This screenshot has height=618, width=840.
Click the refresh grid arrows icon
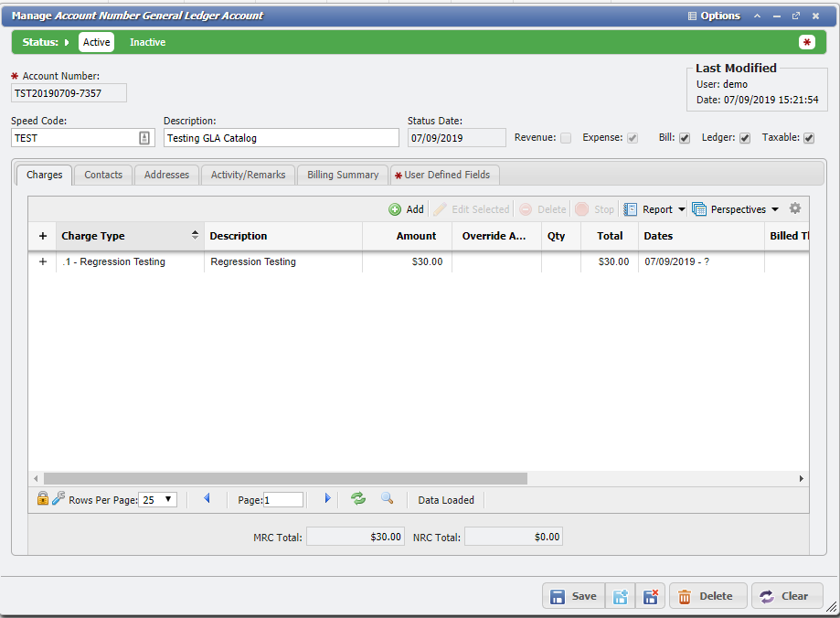pyautogui.click(x=358, y=499)
